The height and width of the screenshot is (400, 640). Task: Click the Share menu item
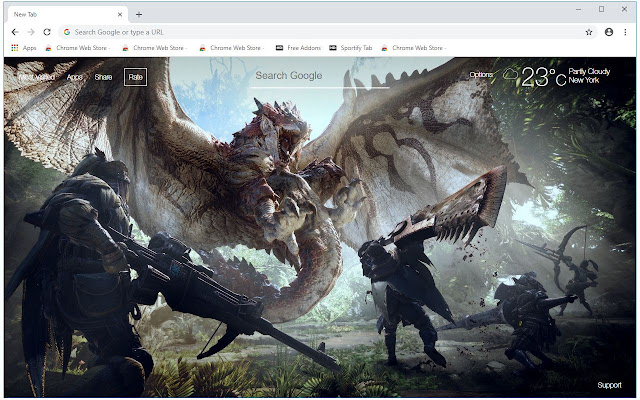103,77
